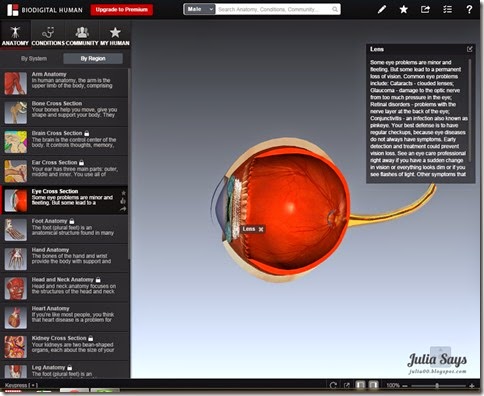This screenshot has height=396, width=484.
Task: Click the star bookmark icon in top bar
Action: point(404,9)
